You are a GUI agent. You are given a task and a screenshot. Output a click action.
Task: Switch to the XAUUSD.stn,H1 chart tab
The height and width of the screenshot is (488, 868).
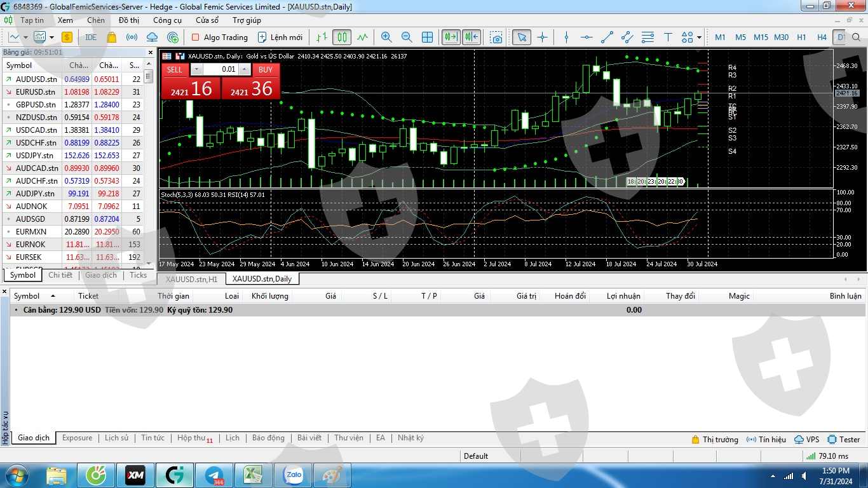(x=191, y=279)
